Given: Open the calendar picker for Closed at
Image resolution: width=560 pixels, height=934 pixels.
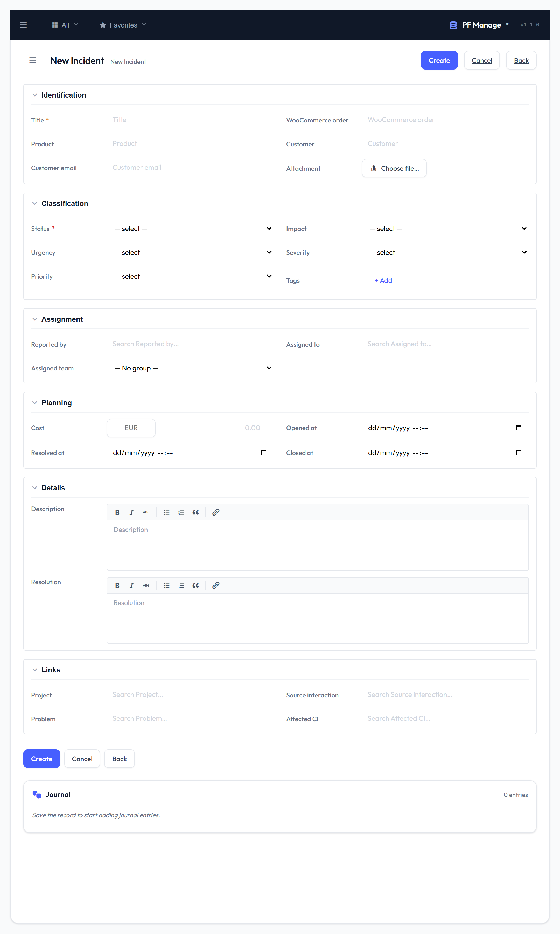Looking at the screenshot, I should 519,453.
